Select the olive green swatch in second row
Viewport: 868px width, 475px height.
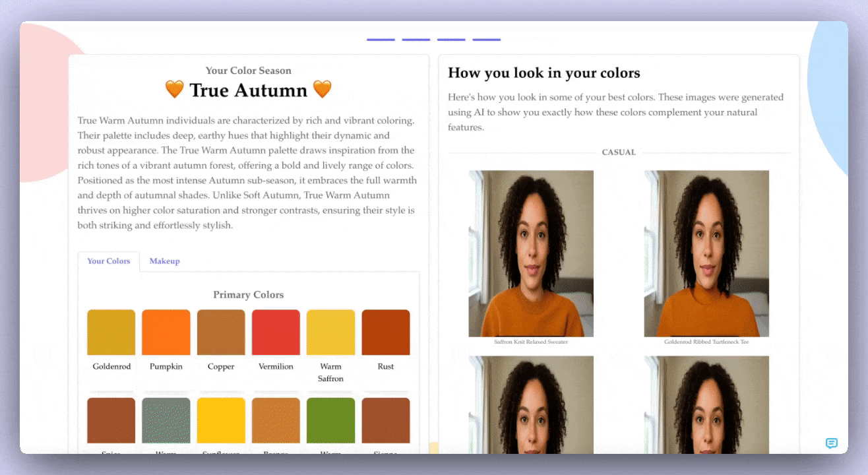pos(330,420)
